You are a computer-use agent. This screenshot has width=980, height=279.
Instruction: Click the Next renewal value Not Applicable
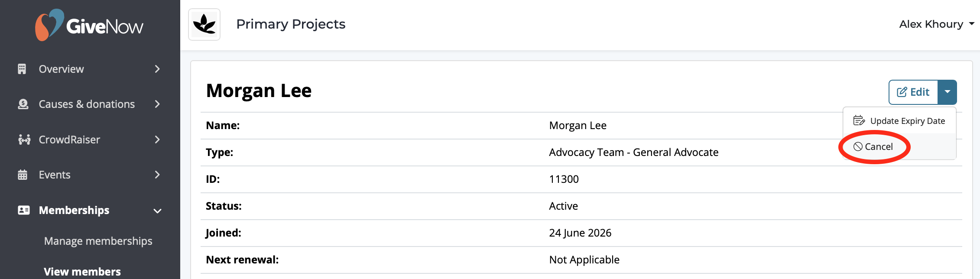(584, 260)
